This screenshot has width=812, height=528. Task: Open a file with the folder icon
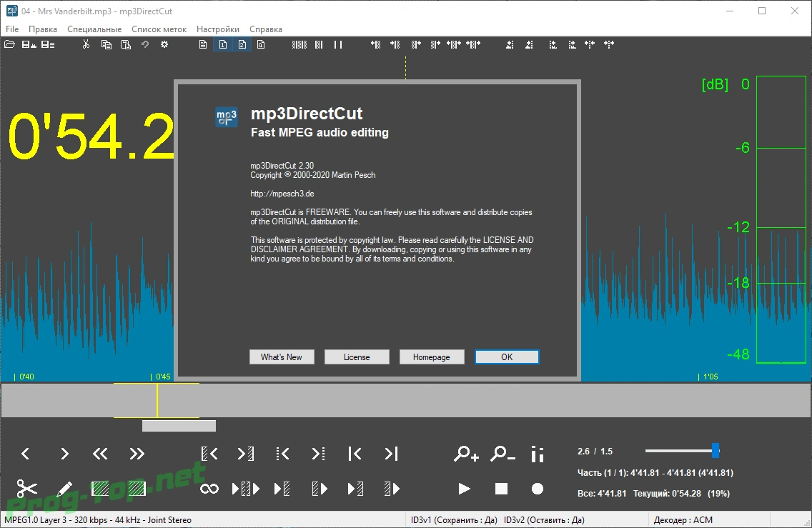tap(9, 44)
